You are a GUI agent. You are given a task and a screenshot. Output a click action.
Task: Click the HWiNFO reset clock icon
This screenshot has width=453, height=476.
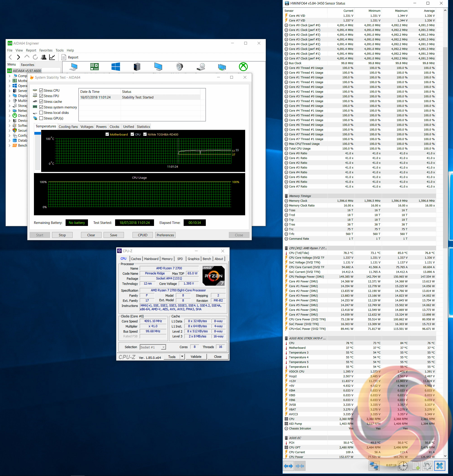tap(403, 466)
